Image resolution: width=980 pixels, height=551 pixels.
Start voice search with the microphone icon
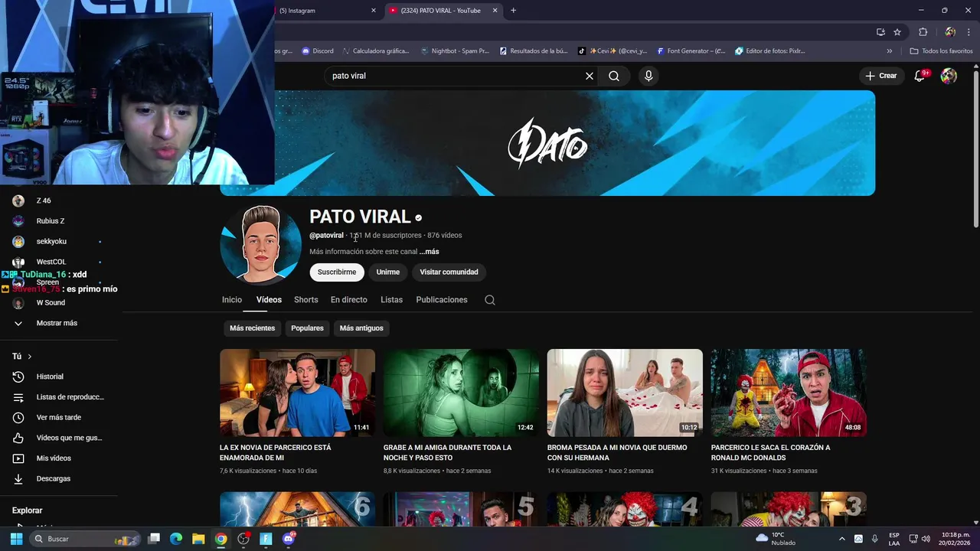(x=648, y=76)
